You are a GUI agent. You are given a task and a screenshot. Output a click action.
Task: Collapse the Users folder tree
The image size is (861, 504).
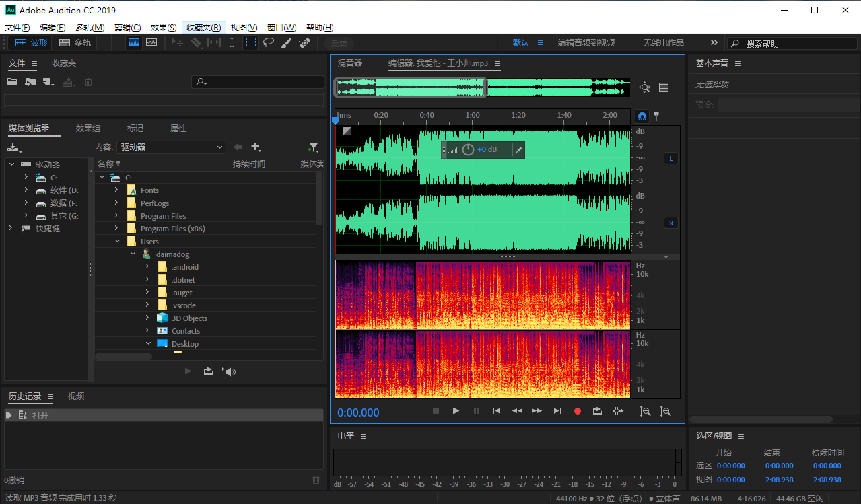tap(116, 242)
